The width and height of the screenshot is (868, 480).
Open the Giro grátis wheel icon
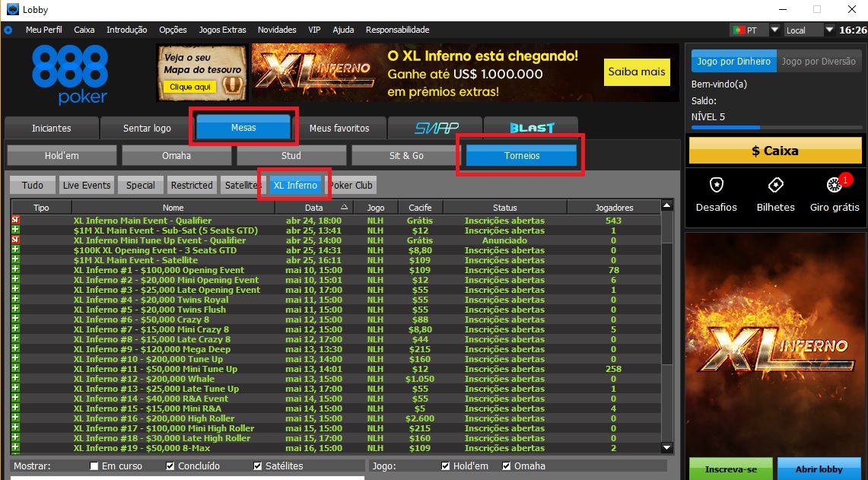(x=835, y=185)
